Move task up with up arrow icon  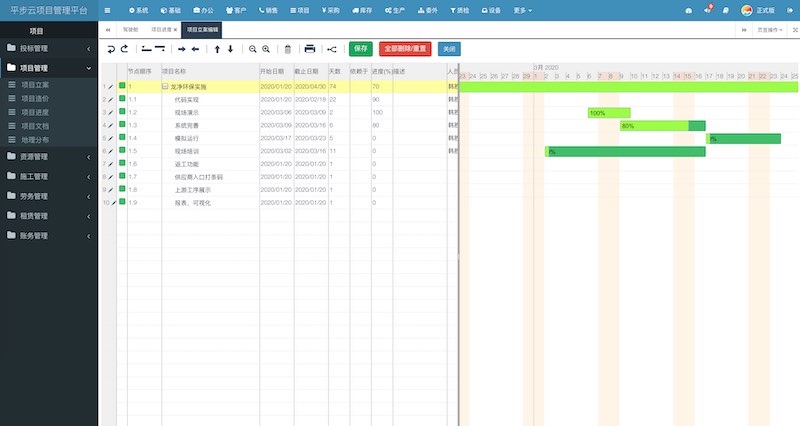218,49
